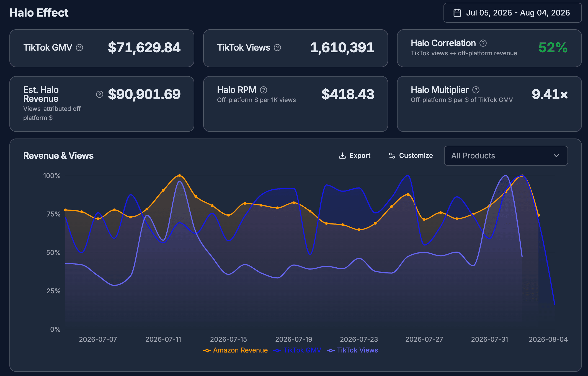Open the Jul 05 - Aug 04 date picker
This screenshot has width=588, height=376.
point(512,13)
